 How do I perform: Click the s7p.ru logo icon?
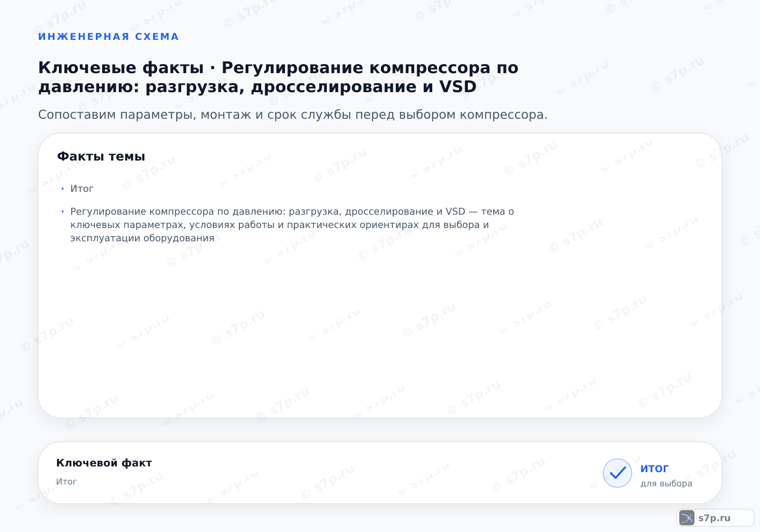(x=687, y=518)
